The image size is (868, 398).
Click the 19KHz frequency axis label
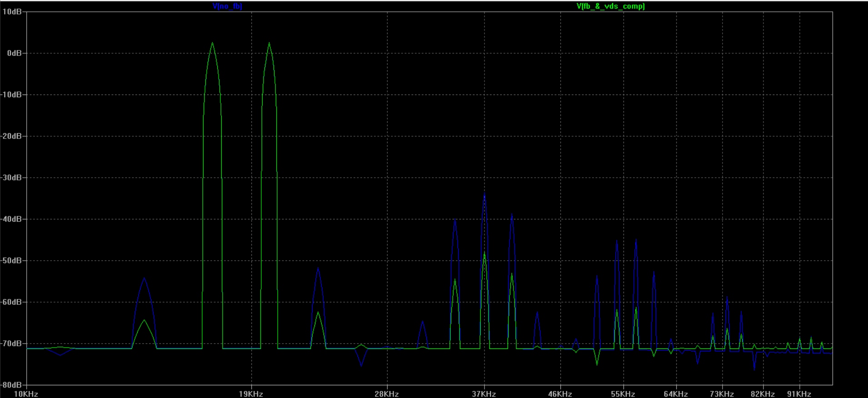coord(251,394)
